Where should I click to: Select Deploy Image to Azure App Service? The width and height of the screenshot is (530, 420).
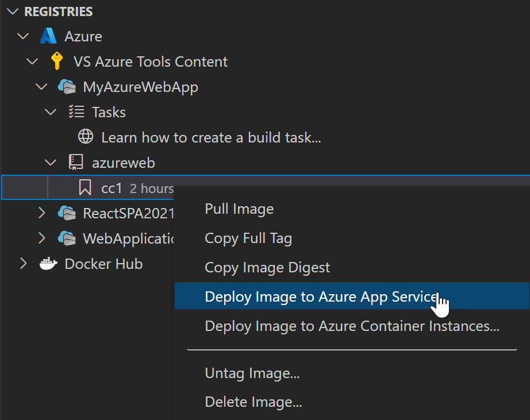[352, 296]
